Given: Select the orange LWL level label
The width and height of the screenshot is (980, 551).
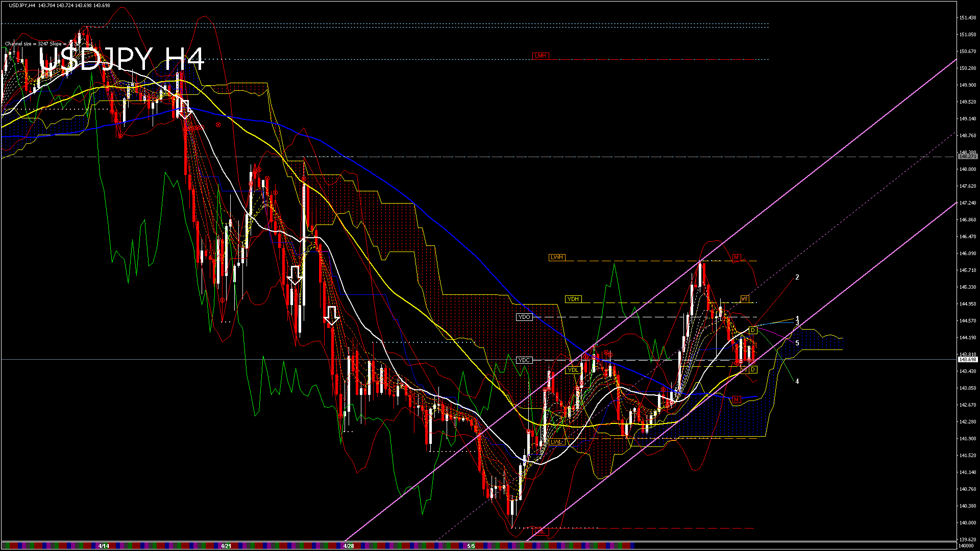Looking at the screenshot, I should [x=556, y=442].
